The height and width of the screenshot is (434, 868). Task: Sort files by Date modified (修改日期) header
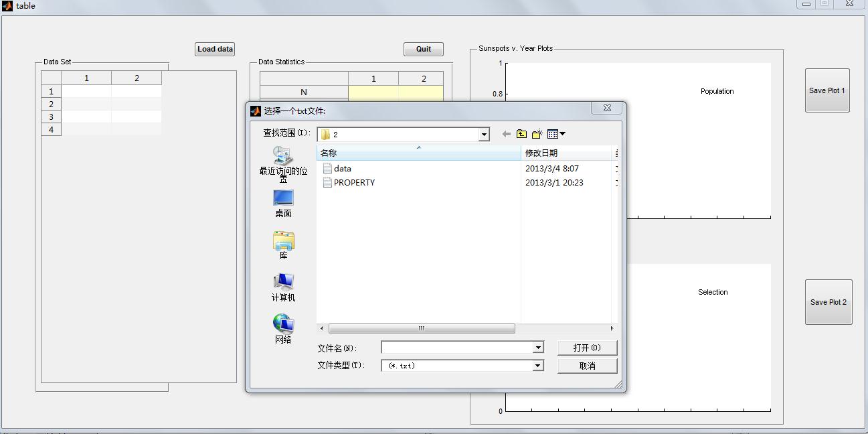[x=566, y=153]
